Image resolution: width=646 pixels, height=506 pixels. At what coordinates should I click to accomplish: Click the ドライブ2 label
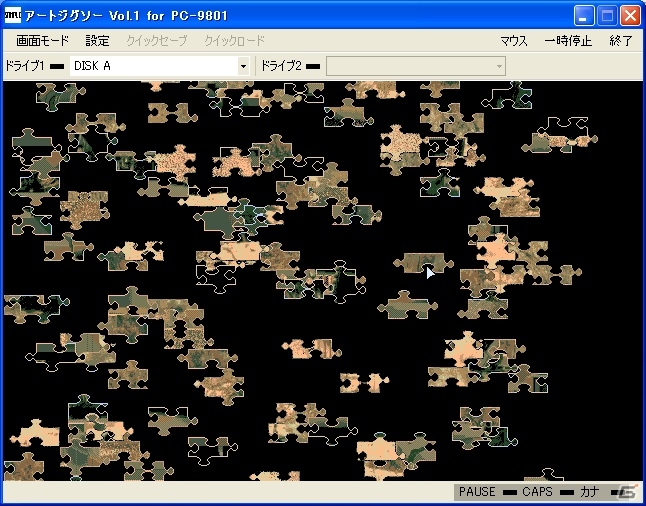point(281,66)
